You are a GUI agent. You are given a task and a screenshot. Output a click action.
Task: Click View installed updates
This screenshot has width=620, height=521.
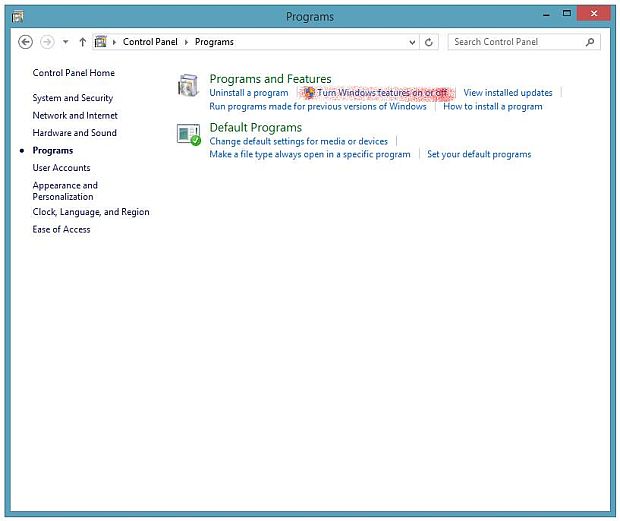coord(508,92)
